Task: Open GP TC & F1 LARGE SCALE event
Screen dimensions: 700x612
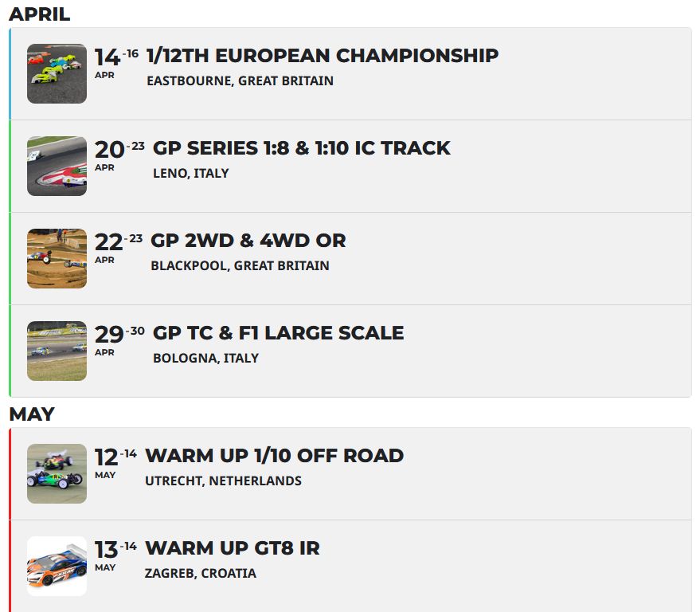Action: click(278, 333)
